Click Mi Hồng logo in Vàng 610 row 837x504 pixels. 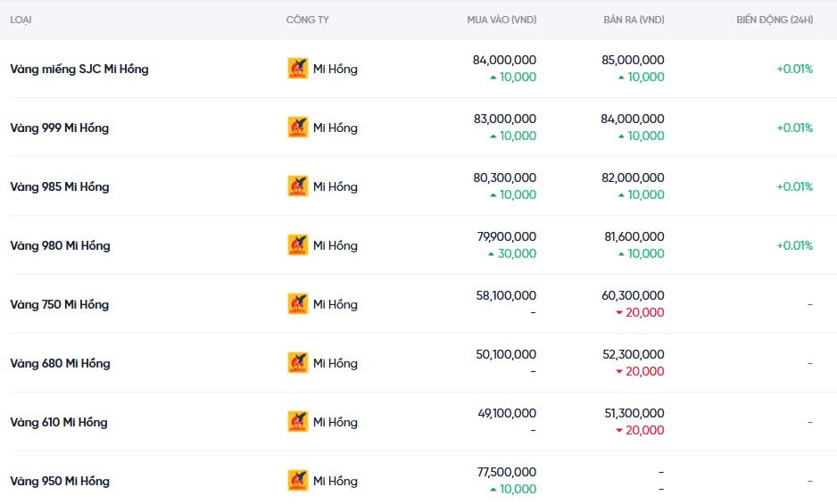297,422
